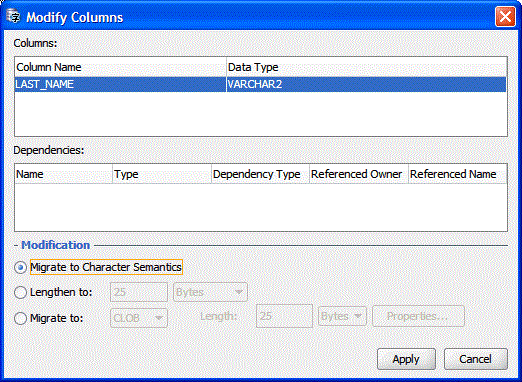Click the Modify Columns title bar icon

tap(14, 16)
